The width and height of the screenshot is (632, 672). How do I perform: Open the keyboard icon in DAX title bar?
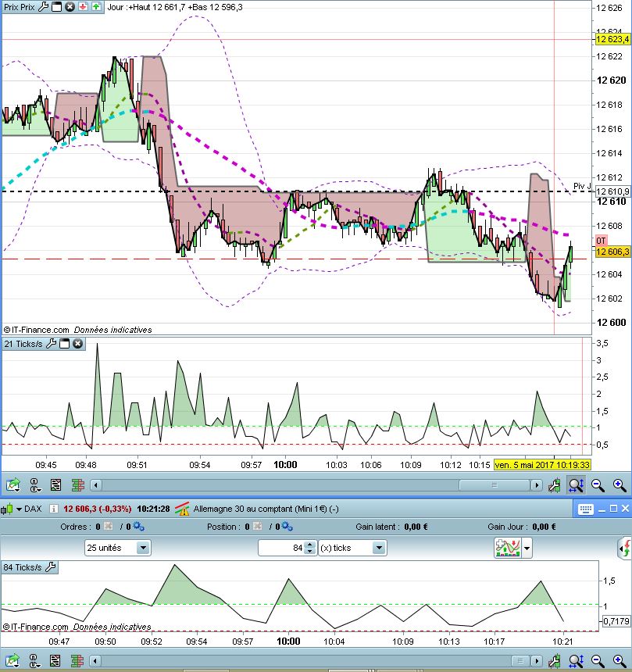click(585, 509)
